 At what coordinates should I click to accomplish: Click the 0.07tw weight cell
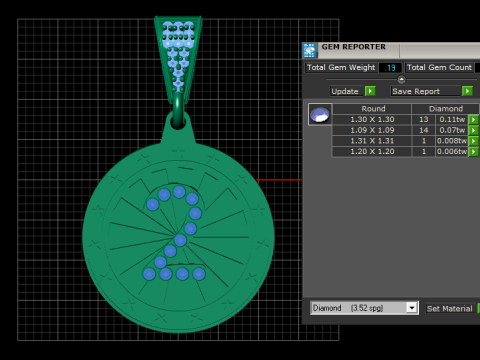(452, 130)
